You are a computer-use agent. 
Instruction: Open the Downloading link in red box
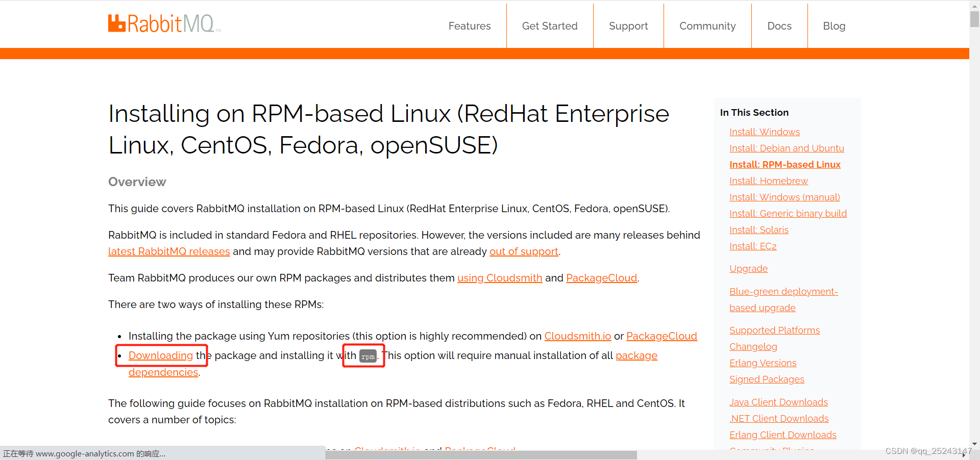point(161,355)
